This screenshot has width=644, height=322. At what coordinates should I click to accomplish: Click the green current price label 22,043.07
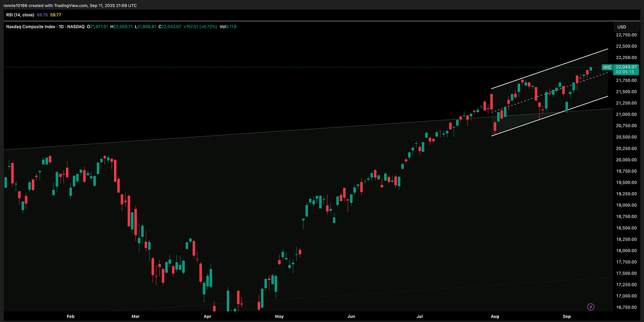click(625, 67)
